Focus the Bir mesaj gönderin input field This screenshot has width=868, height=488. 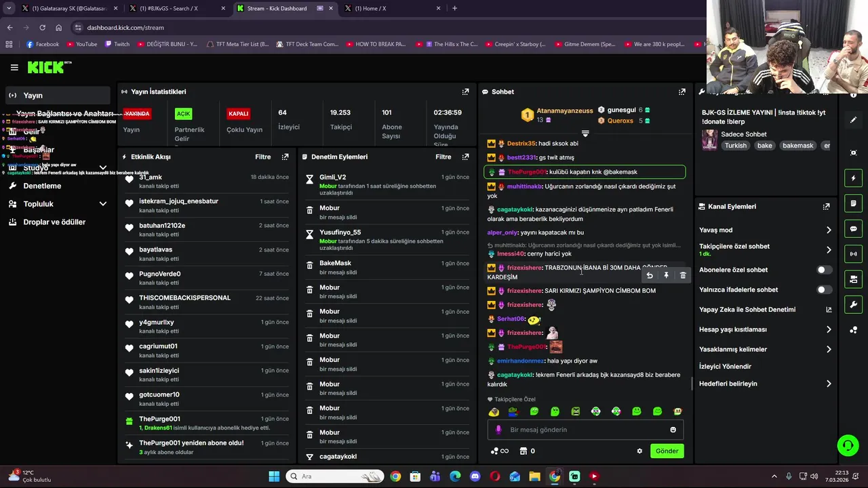tap(585, 430)
